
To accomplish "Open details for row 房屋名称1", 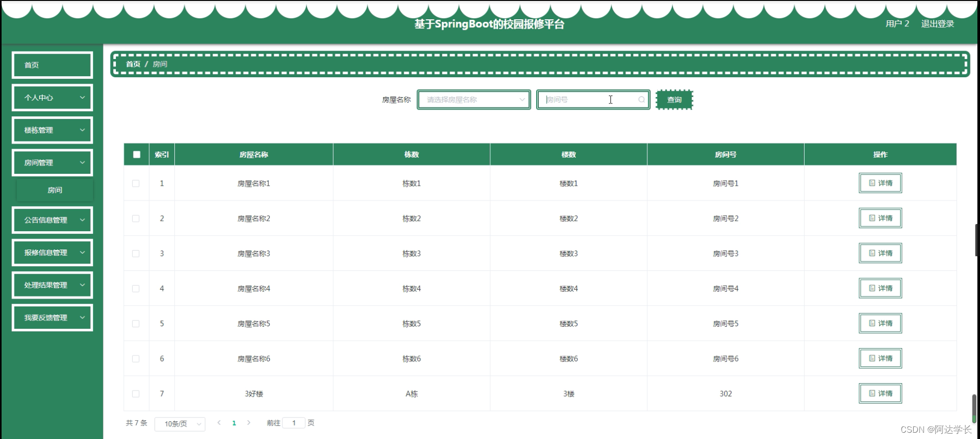I will (x=880, y=183).
